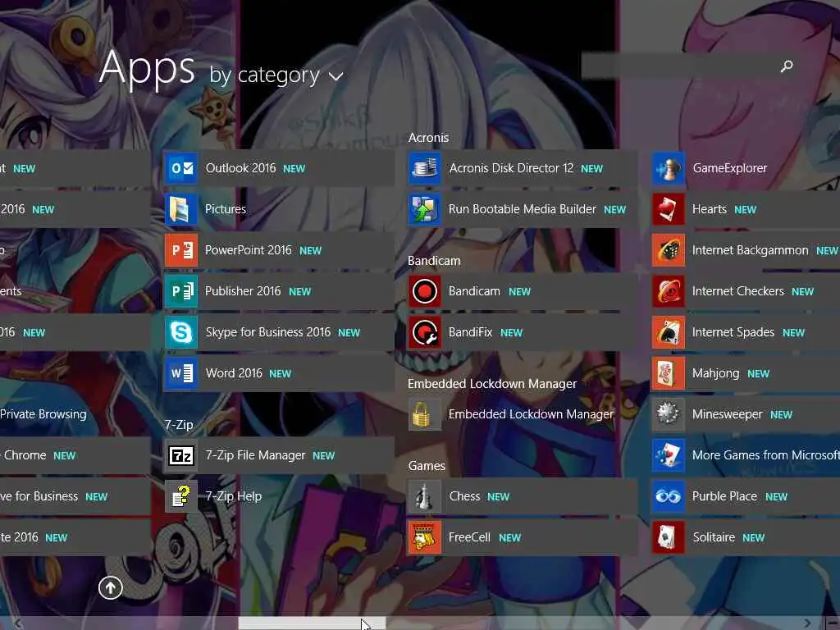
Task: Select the Bandicam category heading
Action: pos(434,261)
